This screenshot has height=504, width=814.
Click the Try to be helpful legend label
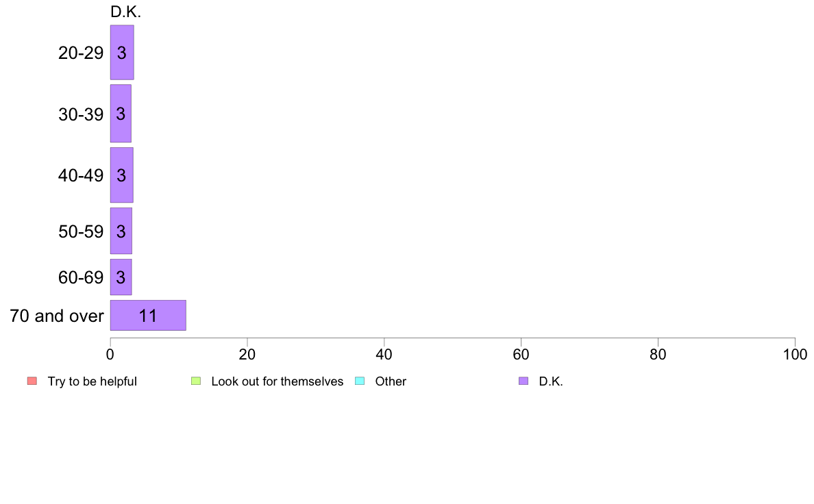point(92,381)
